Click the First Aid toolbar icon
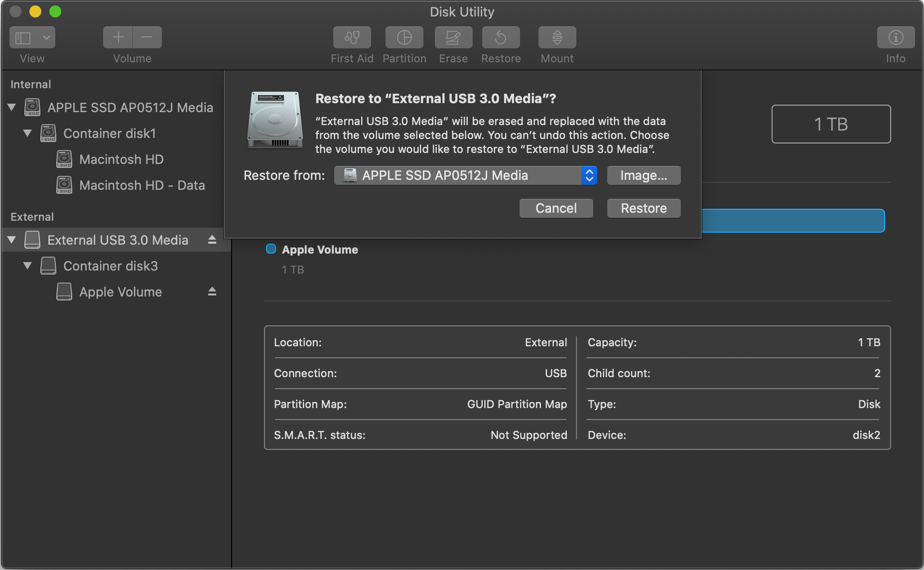The width and height of the screenshot is (924, 570). pyautogui.click(x=352, y=38)
